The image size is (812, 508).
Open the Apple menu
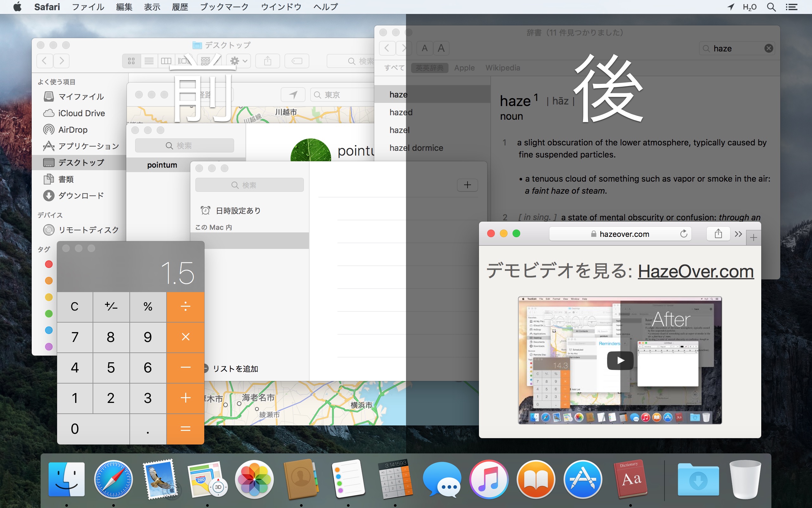pos(17,7)
